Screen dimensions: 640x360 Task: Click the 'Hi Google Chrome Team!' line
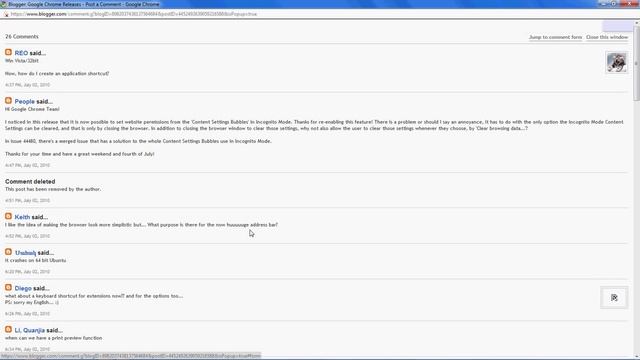pos(32,109)
